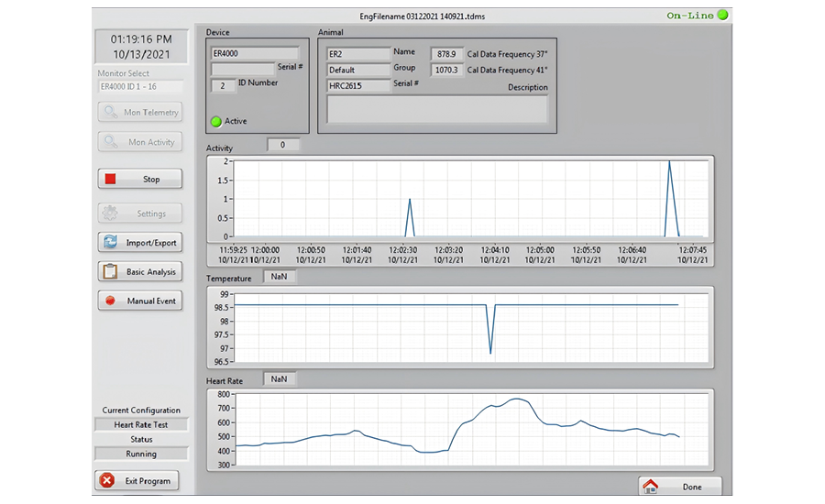Click Mon Telemetry button
The width and height of the screenshot is (825, 504).
[140, 112]
